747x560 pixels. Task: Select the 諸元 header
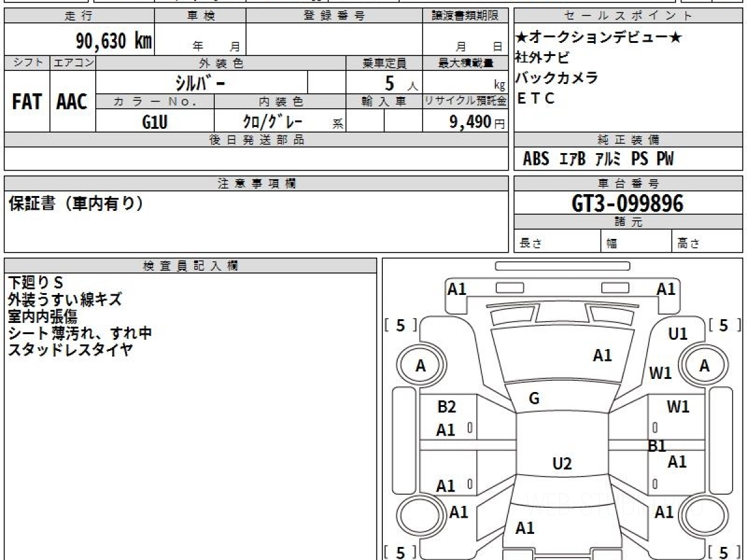[628, 222]
